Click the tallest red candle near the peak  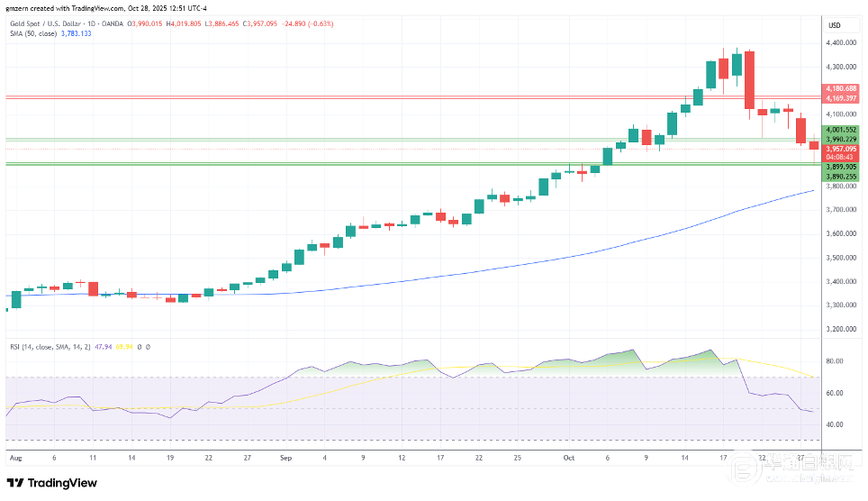(x=749, y=80)
